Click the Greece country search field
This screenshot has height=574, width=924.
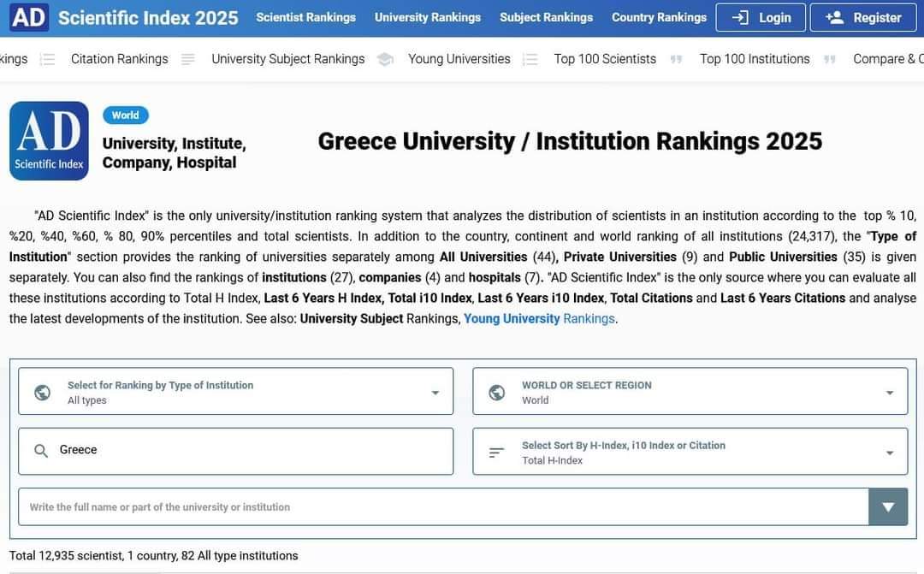pos(236,452)
